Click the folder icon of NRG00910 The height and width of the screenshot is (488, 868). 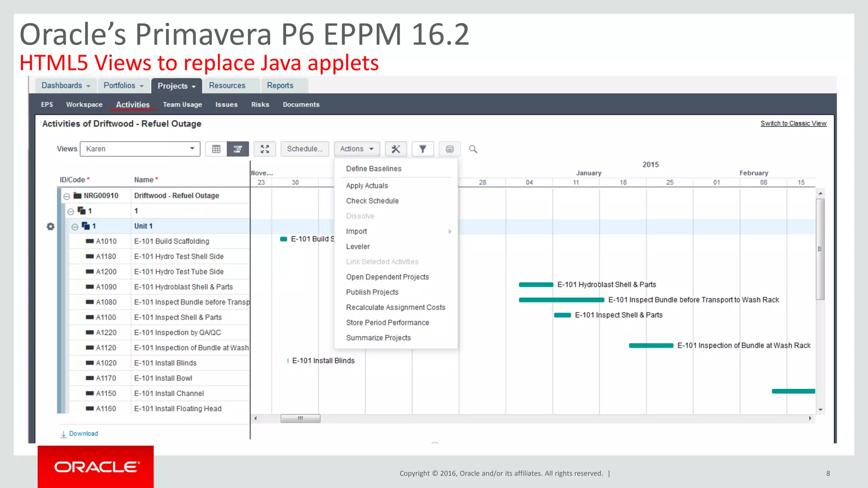click(x=78, y=195)
